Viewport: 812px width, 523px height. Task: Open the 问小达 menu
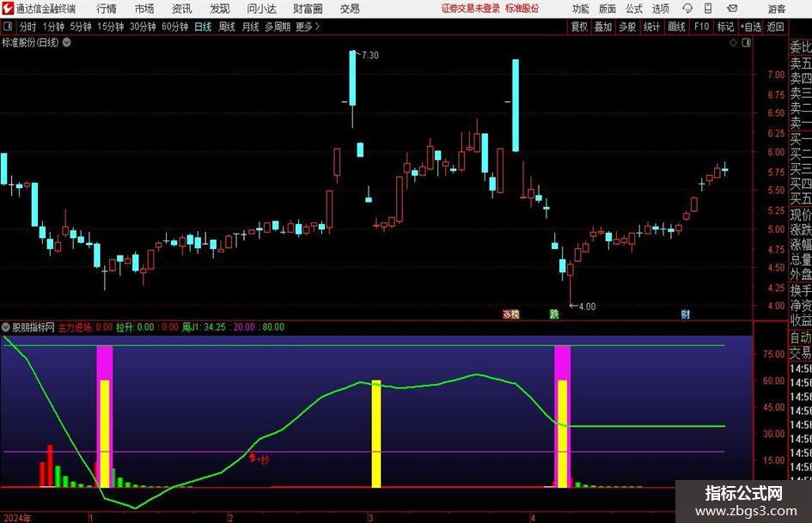(261, 9)
